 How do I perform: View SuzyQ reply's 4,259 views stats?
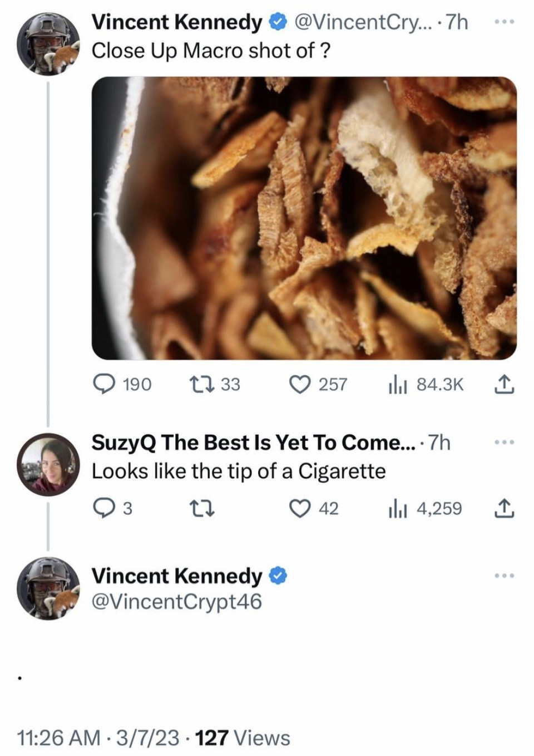point(398,508)
